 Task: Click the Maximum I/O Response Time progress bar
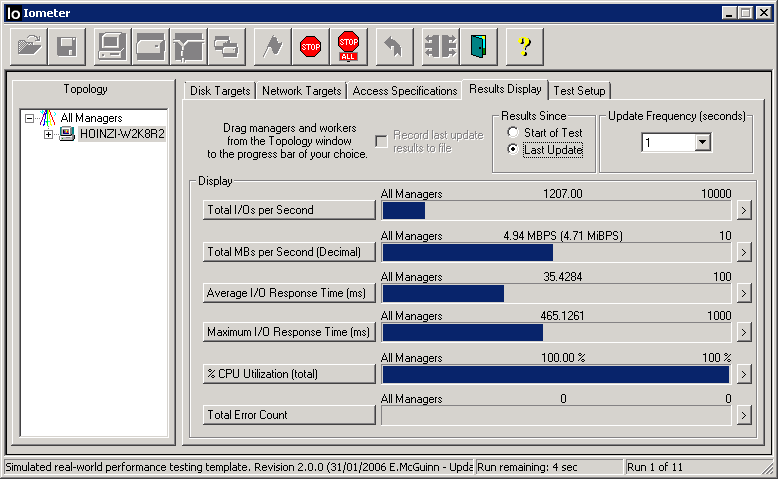(556, 332)
